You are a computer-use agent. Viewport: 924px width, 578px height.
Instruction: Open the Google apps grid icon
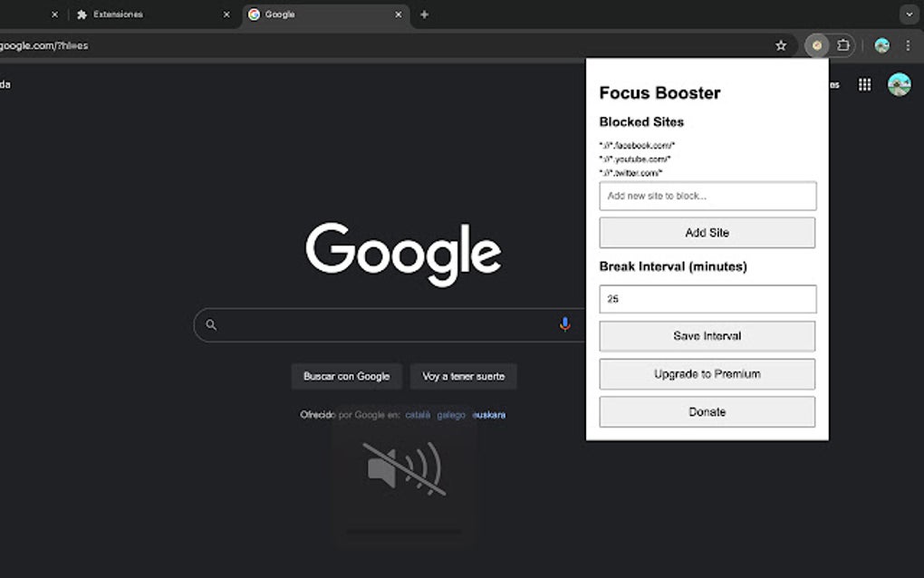tap(865, 83)
